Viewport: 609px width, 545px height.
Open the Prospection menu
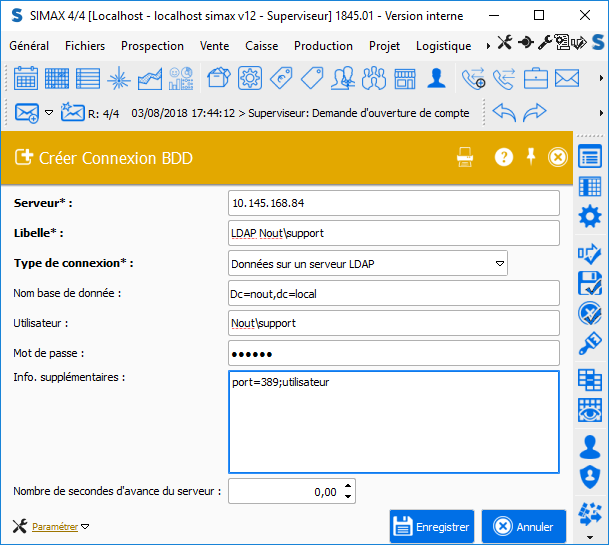pyautogui.click(x=152, y=46)
